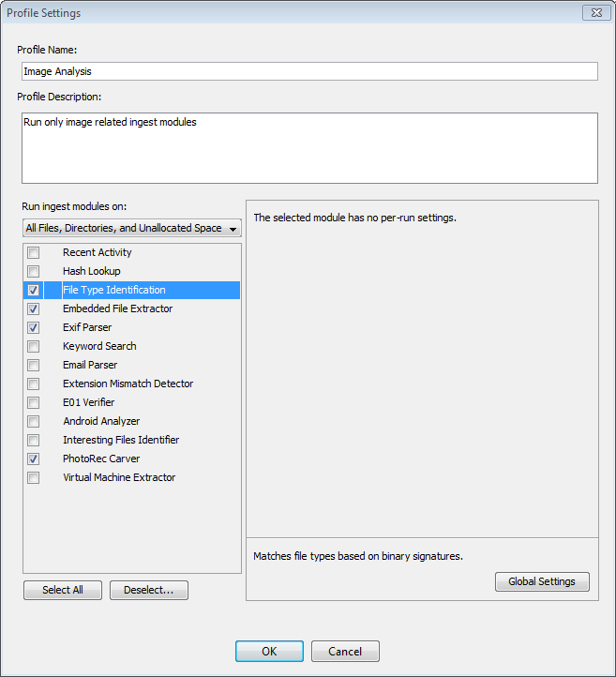Image resolution: width=616 pixels, height=677 pixels.
Task: Enable the Recent Activity module checkbox
Action: point(34,252)
